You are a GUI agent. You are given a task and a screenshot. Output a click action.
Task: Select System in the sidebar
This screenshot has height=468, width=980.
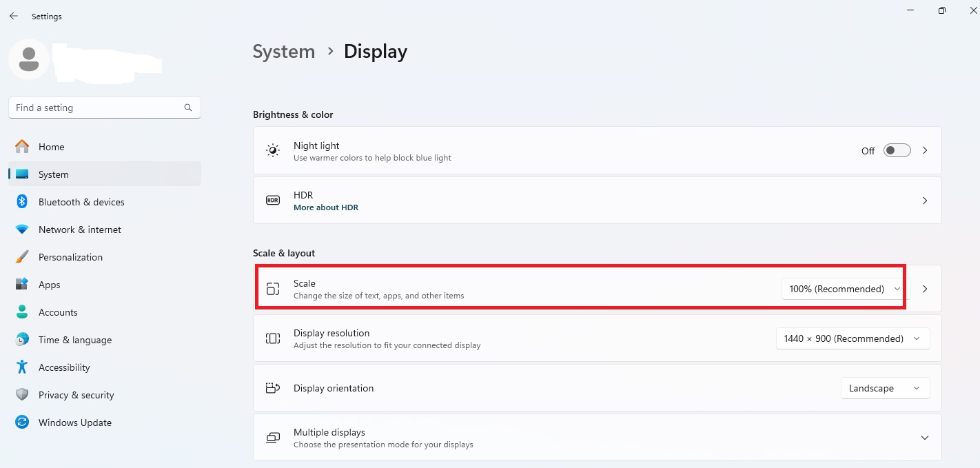[105, 174]
